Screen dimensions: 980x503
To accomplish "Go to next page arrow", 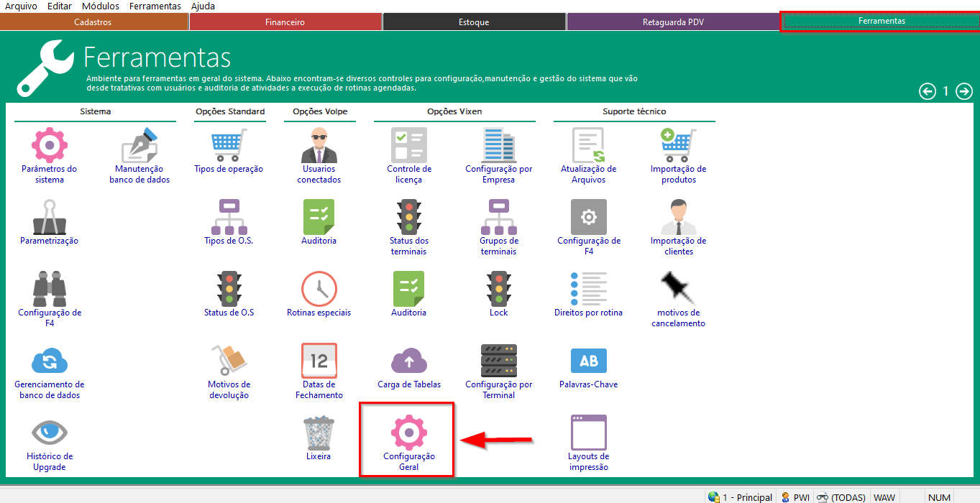I will tap(963, 91).
